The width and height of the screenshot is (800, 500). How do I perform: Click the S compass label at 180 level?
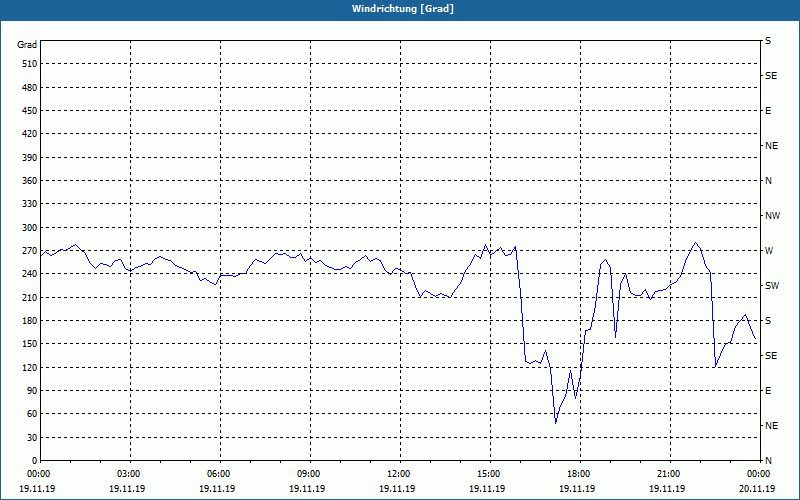(x=768, y=321)
